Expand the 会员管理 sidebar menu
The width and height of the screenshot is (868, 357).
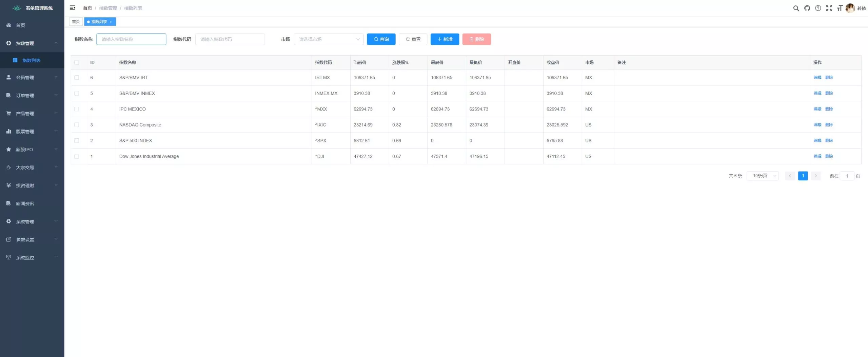(32, 77)
